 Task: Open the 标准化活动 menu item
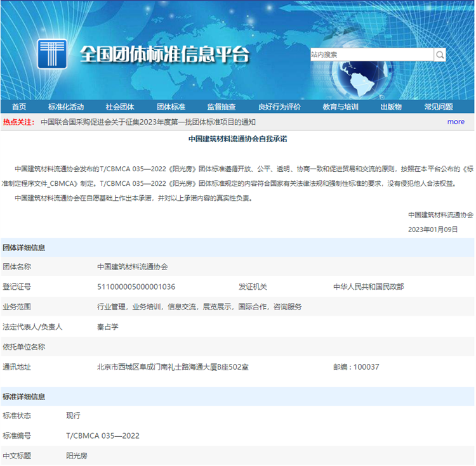click(66, 107)
